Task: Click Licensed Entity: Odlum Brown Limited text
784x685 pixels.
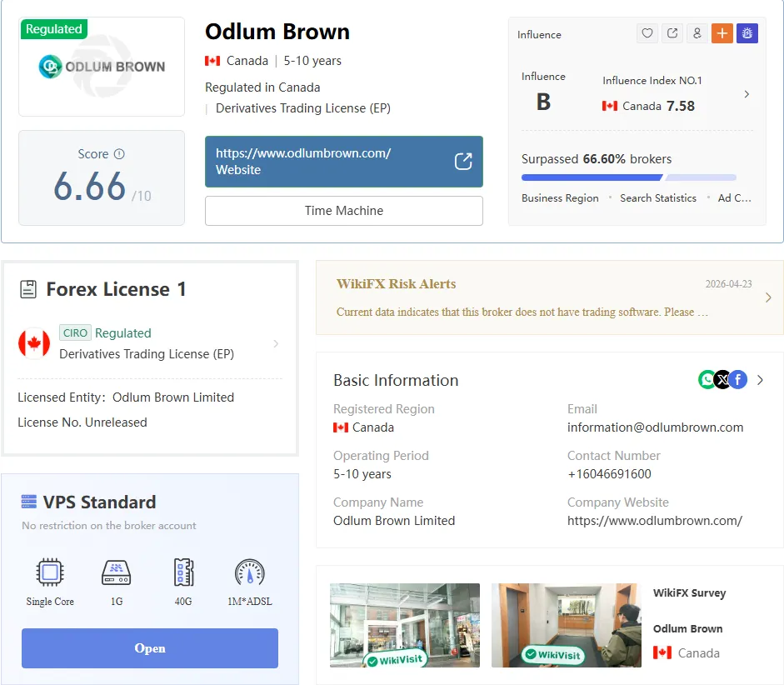Action: (126, 397)
